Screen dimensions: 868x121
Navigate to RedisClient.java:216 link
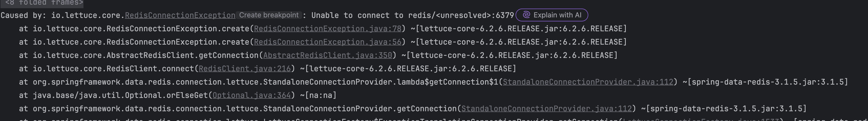(x=245, y=69)
